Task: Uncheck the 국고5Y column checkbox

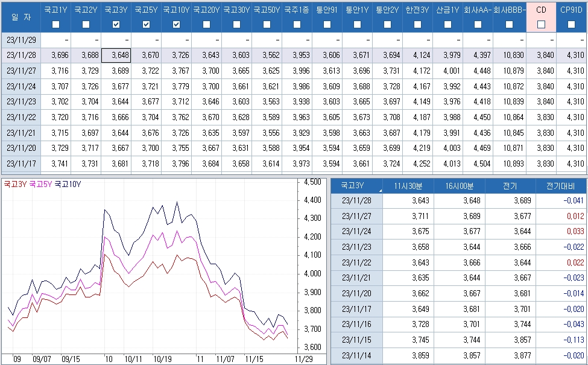Action: coord(146,24)
